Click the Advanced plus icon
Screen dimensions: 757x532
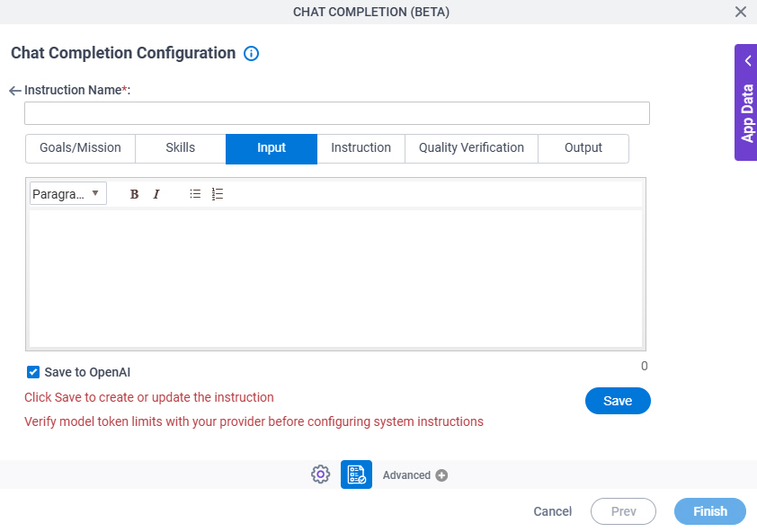(441, 475)
